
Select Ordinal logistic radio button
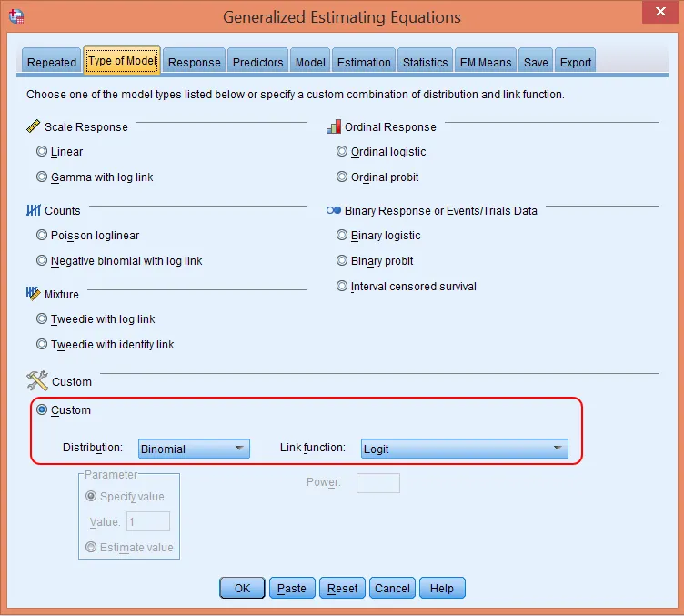(342, 151)
